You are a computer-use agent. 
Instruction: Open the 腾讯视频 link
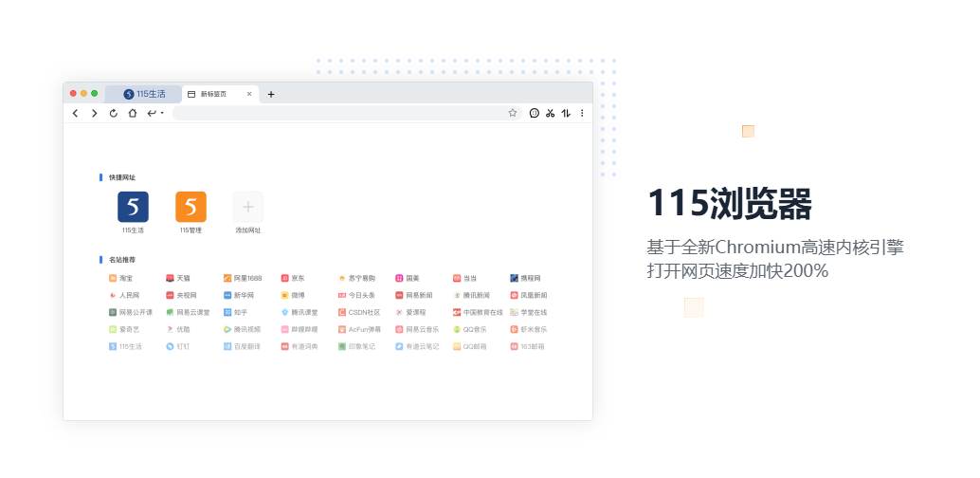243,329
